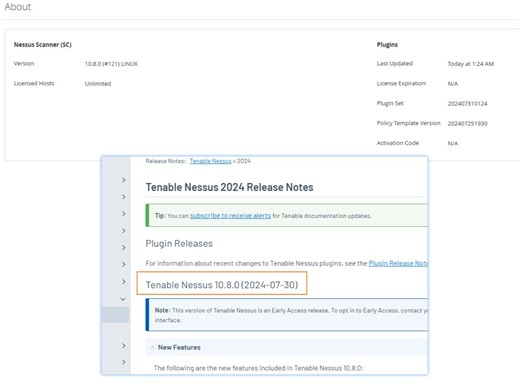Click the Plugins section heading
Image resolution: width=520 pixels, height=389 pixels.
coord(387,45)
